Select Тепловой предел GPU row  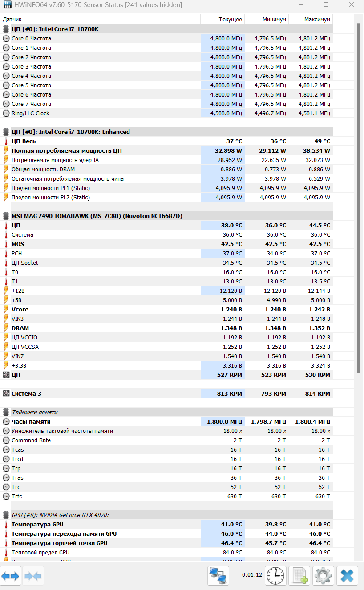(166, 553)
